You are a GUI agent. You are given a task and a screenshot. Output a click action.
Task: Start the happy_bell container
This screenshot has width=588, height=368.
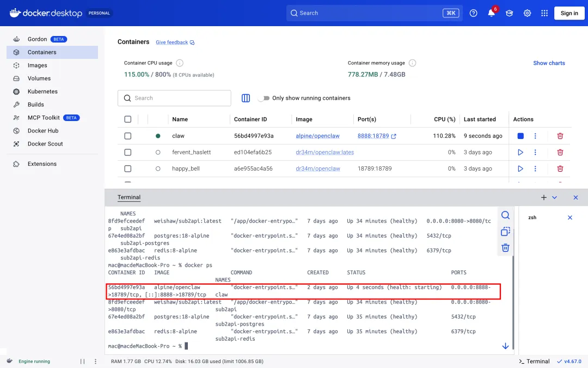(x=520, y=168)
